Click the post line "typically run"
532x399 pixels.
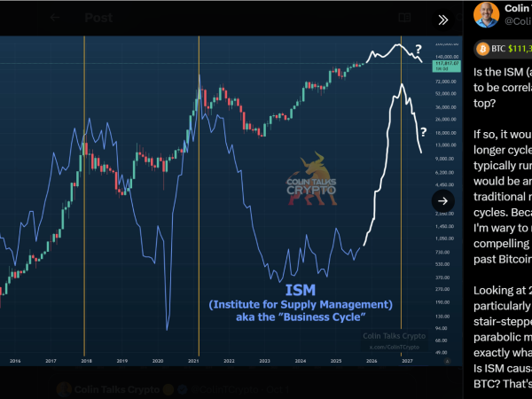pos(503,166)
